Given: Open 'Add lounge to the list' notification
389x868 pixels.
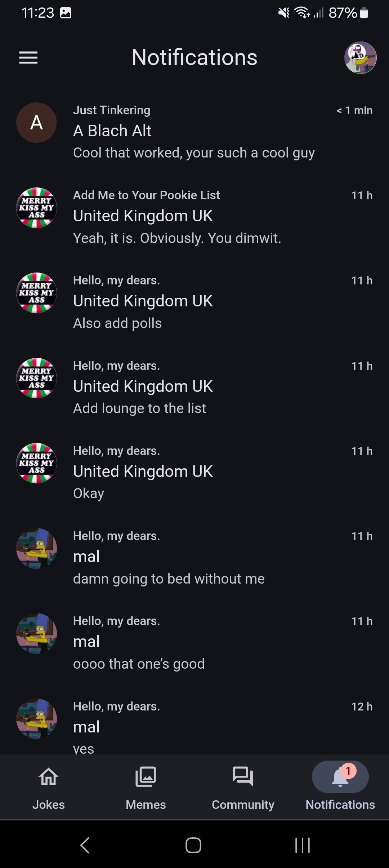Looking at the screenshot, I should click(x=139, y=408).
